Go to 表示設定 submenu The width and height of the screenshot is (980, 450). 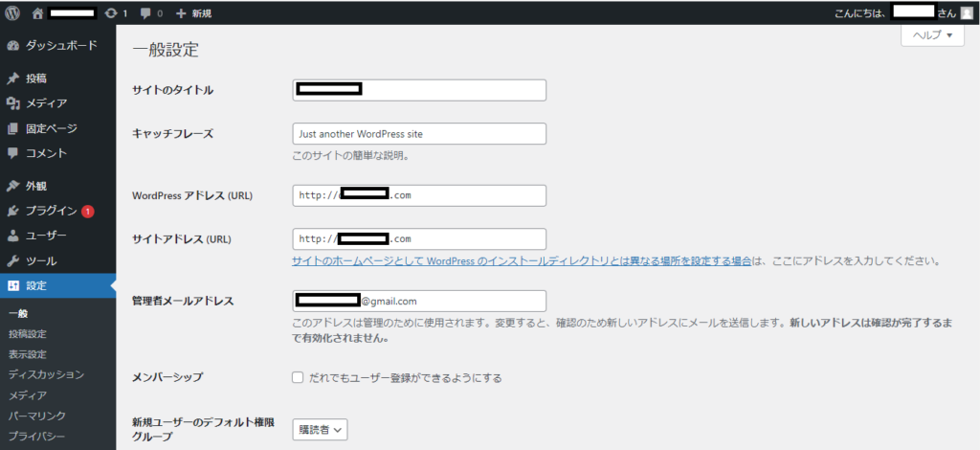point(28,354)
